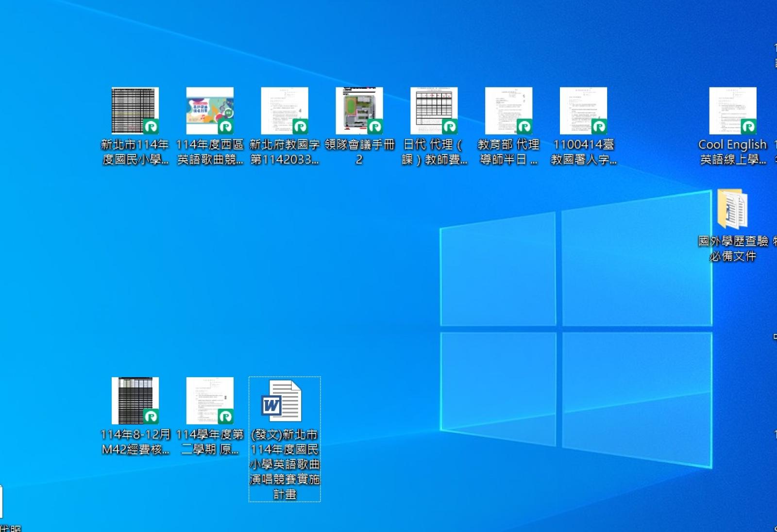Click the Cool English 英語線上學 file icon

click(x=732, y=111)
